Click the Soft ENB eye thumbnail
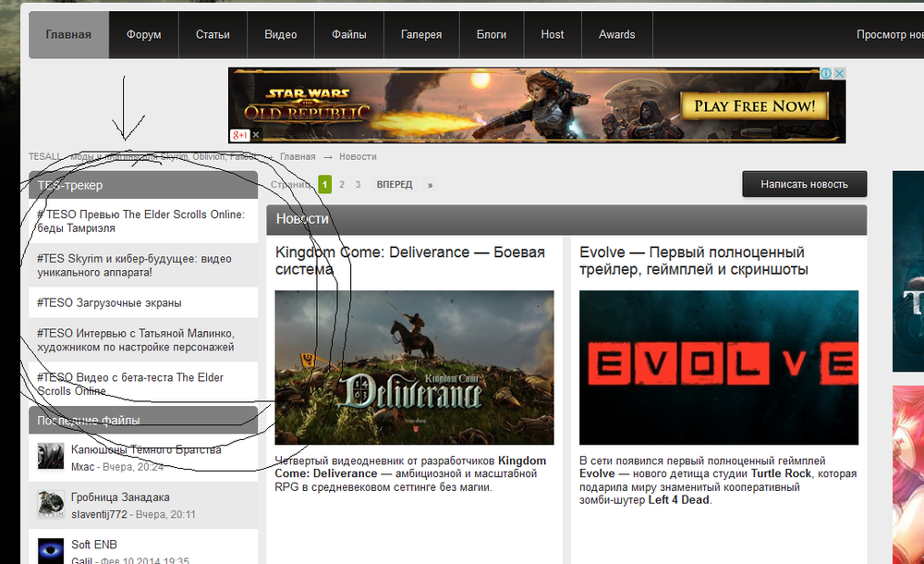This screenshot has height=564, width=924. (x=51, y=551)
